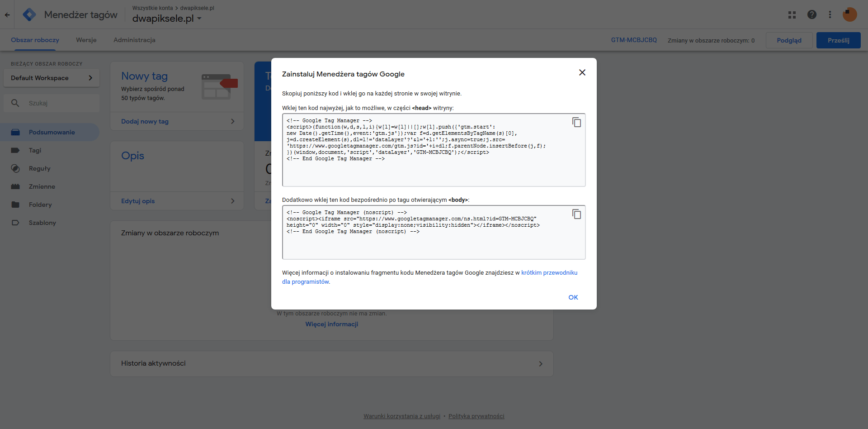
Task: Close the install dialog with X
Action: (582, 72)
